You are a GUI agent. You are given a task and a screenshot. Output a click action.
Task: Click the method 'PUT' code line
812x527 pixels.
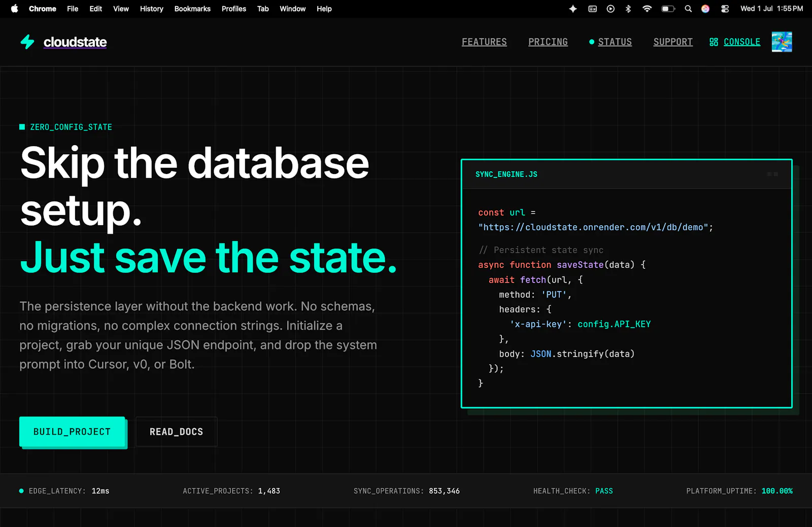(x=535, y=295)
